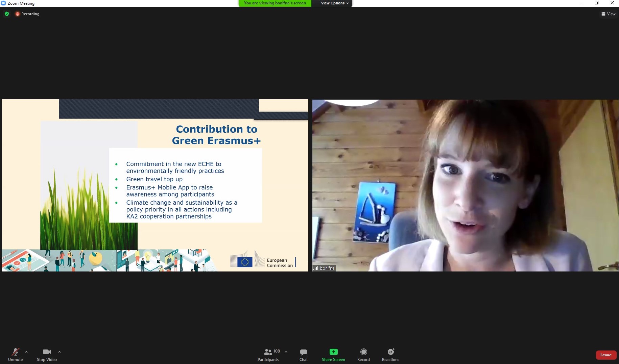Screen dimensions: 619x364
Task: Restore down the Zoom Meeting window
Action: (597, 3)
